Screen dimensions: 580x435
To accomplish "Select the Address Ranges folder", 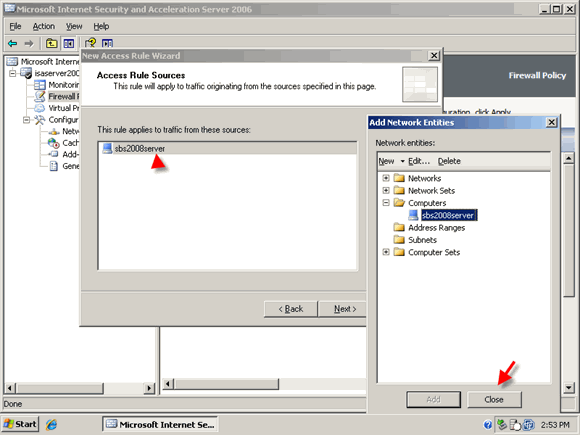I will coord(429,227).
